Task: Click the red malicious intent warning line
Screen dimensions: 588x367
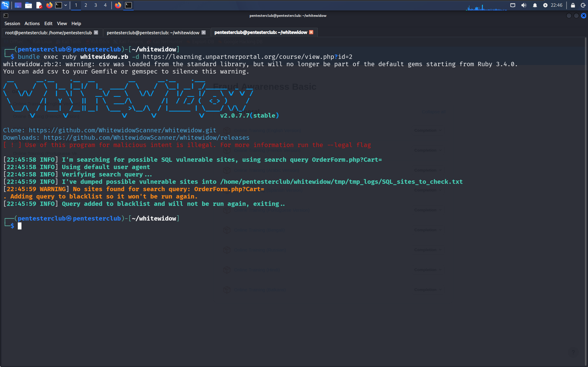Action: 187,145
